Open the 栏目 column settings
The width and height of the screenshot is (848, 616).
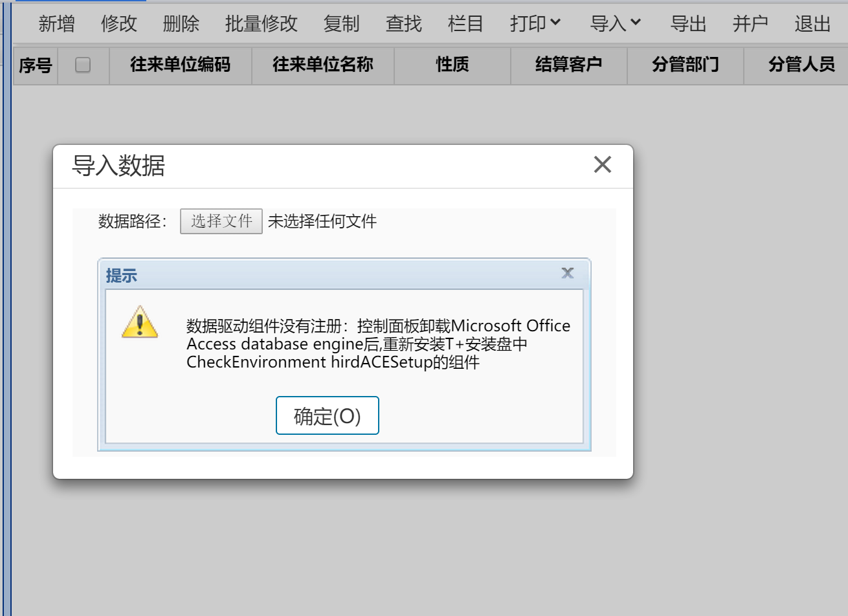(465, 24)
